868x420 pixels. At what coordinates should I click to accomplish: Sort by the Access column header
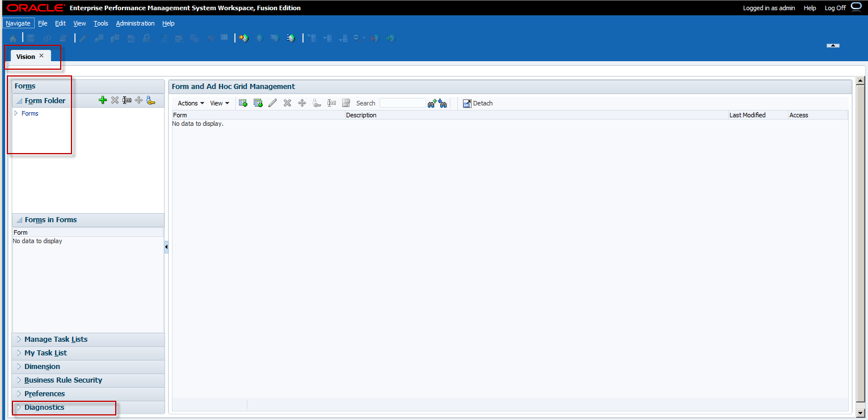tap(818, 115)
